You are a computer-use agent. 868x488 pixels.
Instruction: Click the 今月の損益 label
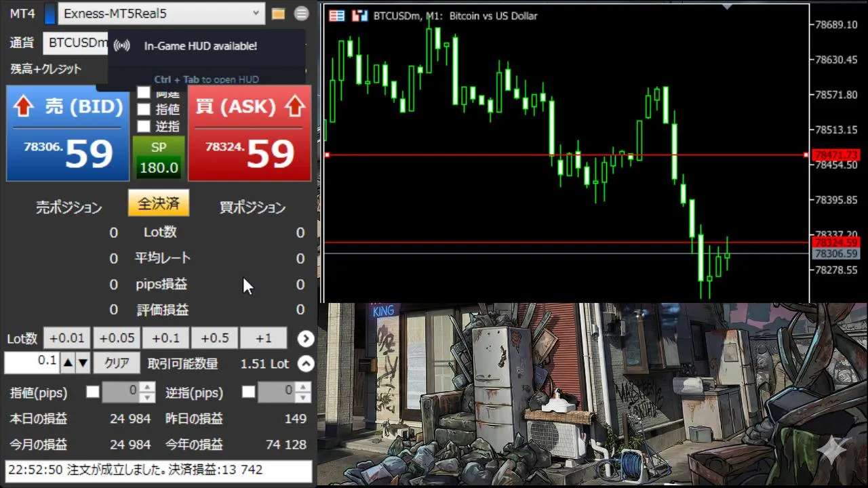tap(39, 445)
